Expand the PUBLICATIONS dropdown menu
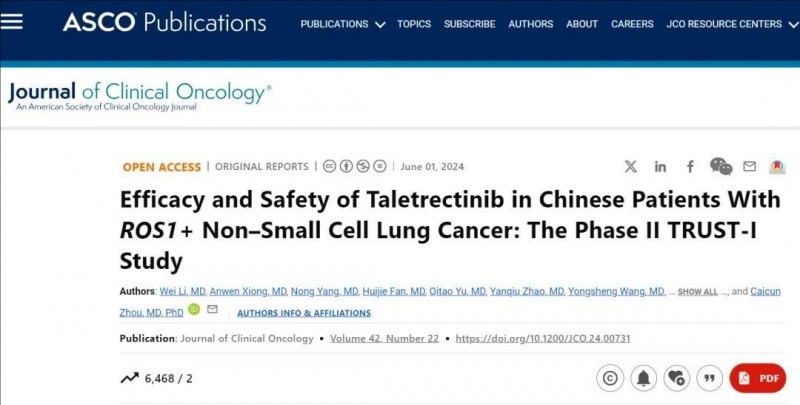 coord(343,24)
